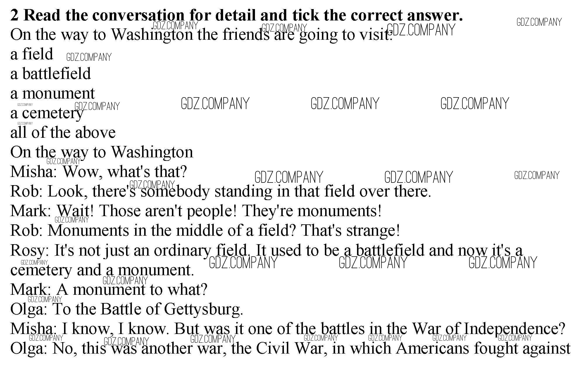This screenshot has width=588, height=365.
Task: Click the bold exercise 2 heading
Action: (x=237, y=15)
